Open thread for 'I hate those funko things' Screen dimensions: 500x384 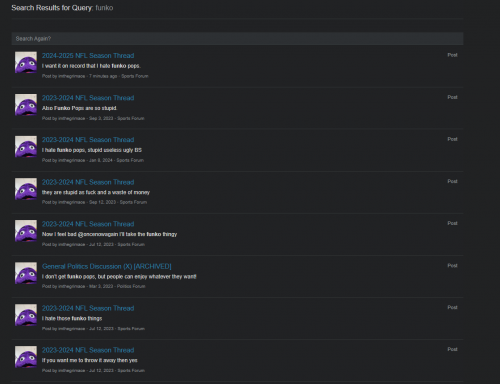click(x=88, y=308)
